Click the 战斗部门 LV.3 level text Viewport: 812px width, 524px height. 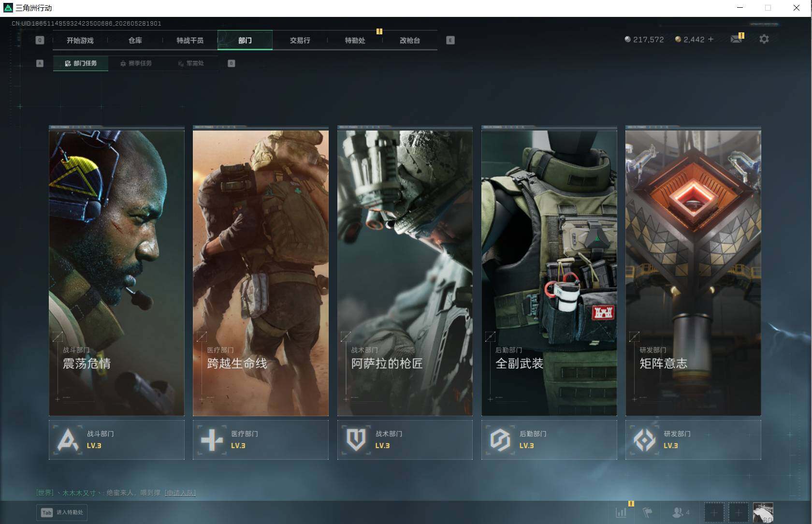(x=94, y=446)
